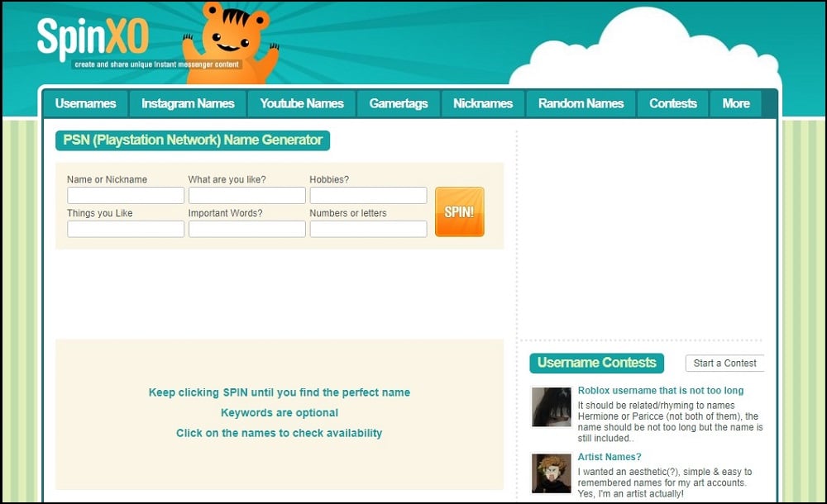Click into the Hobbies input box
Viewport: 827px width, 504px height.
click(x=368, y=196)
